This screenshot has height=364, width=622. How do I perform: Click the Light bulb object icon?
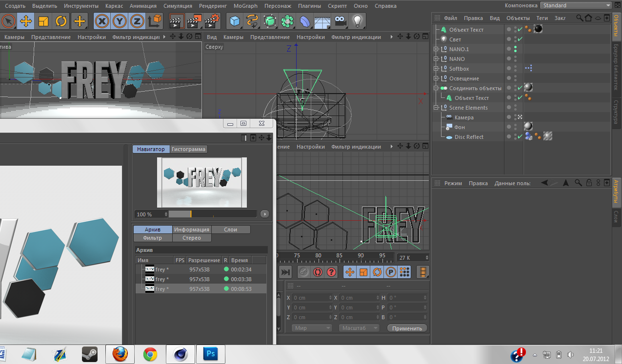[358, 21]
